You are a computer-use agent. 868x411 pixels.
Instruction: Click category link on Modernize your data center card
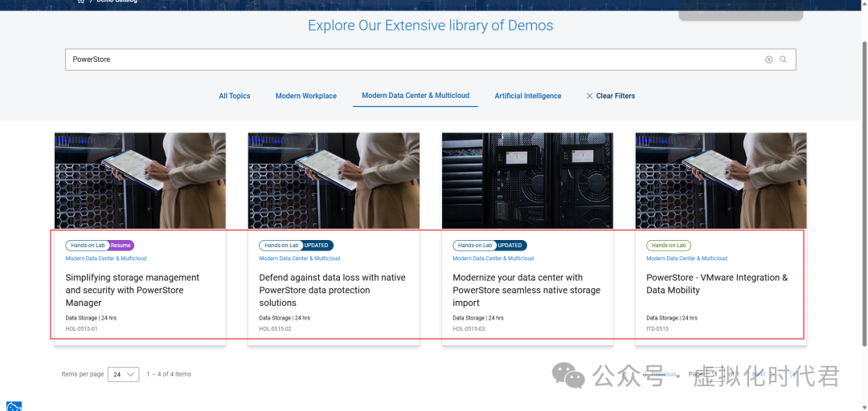[493, 258]
